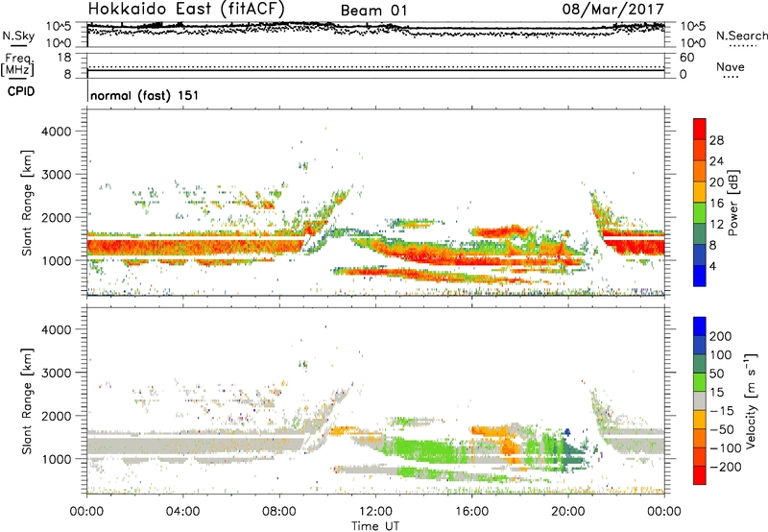The width and height of the screenshot is (768, 532).
Task: Click red bottom segment of velocity colorbar
Action: click(700, 475)
